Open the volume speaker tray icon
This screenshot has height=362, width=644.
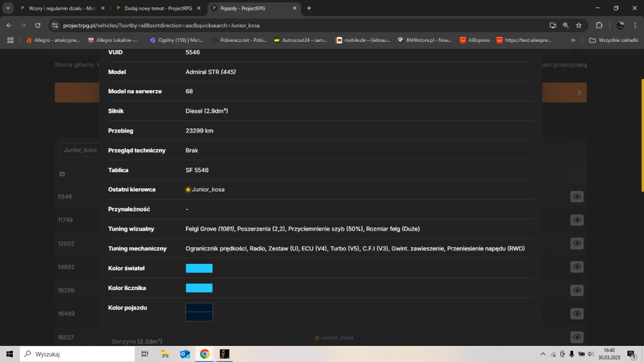pos(591,354)
